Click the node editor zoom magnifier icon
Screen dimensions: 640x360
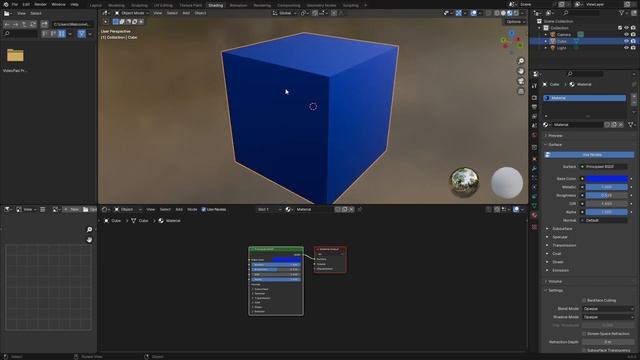click(x=89, y=230)
